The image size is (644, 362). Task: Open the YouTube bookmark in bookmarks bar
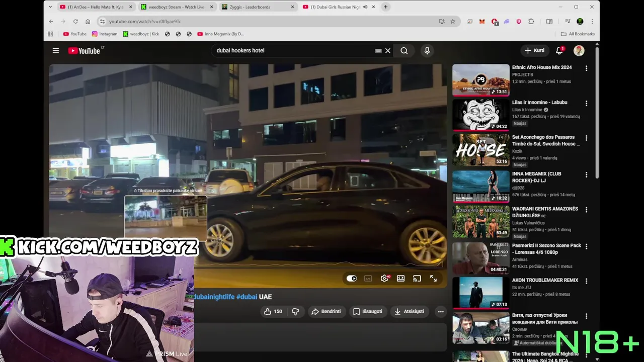pyautogui.click(x=74, y=34)
